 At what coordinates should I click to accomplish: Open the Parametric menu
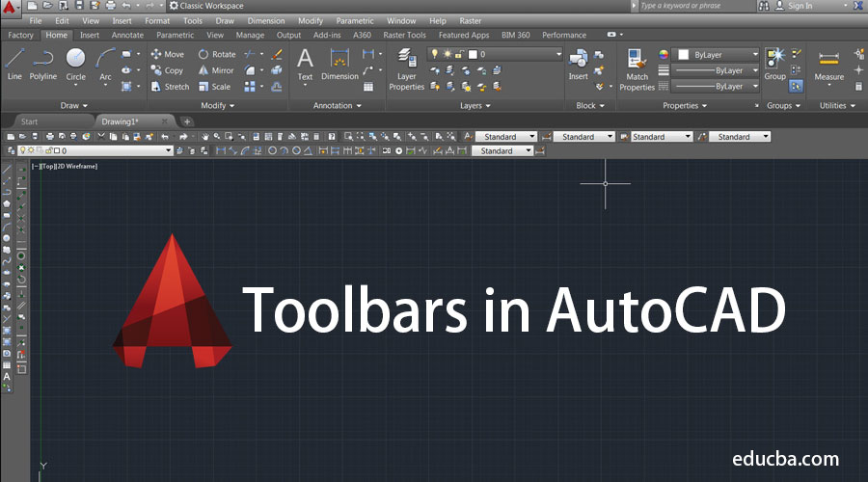pos(355,20)
